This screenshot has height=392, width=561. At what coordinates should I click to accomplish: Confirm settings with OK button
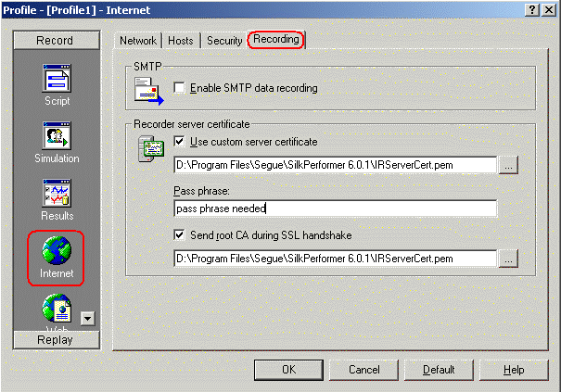(x=288, y=370)
